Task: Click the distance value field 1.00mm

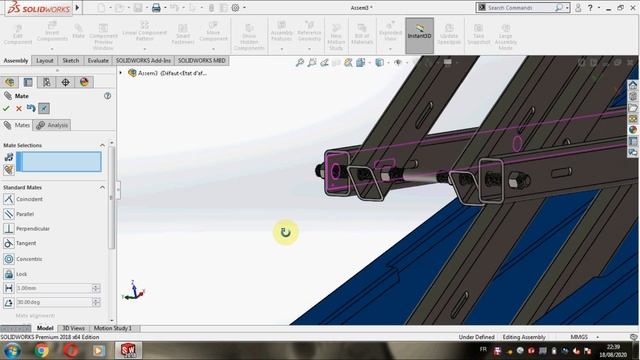Action: (x=53, y=288)
